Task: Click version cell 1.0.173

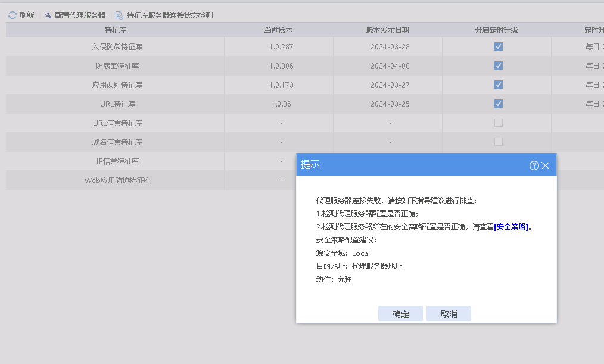Action: click(x=281, y=85)
